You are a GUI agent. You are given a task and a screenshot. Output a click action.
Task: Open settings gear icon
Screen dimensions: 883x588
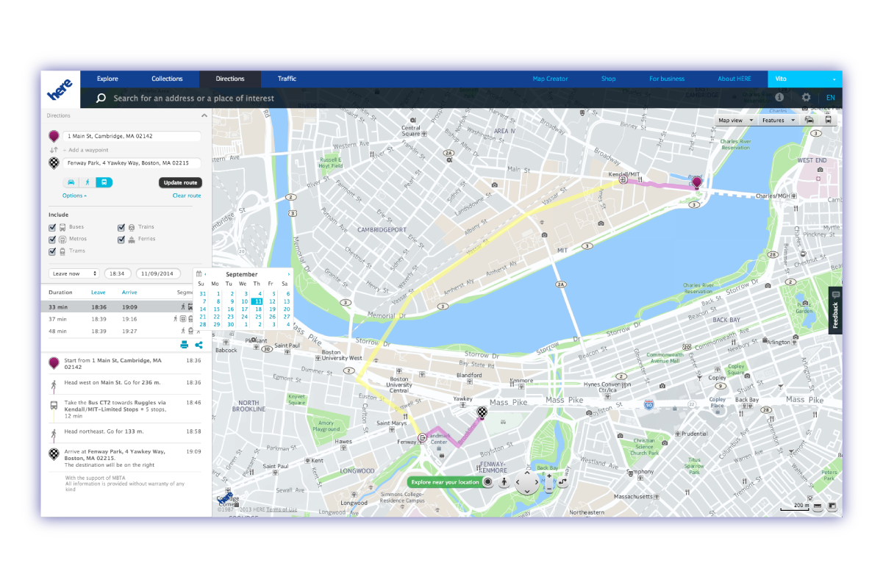807,97
